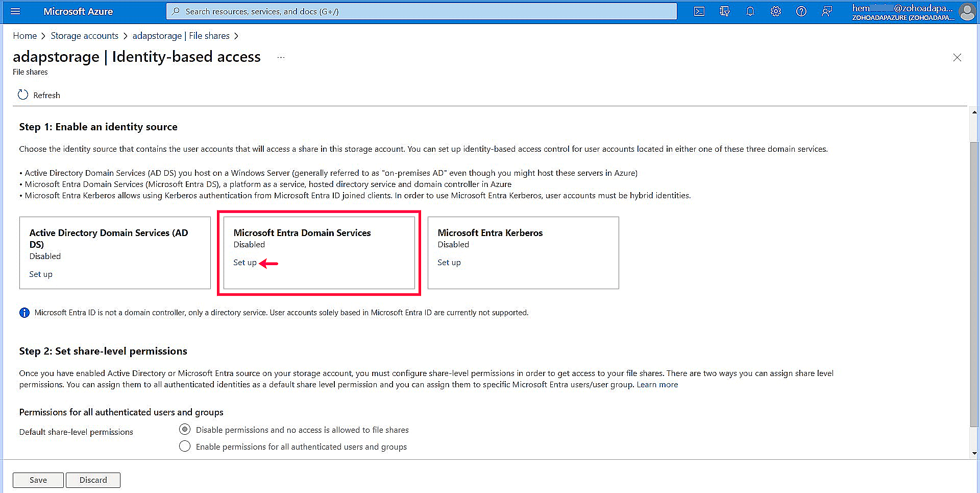This screenshot has height=493, width=980.
Task: Open the portal hamburger navigation menu
Action: (x=15, y=11)
